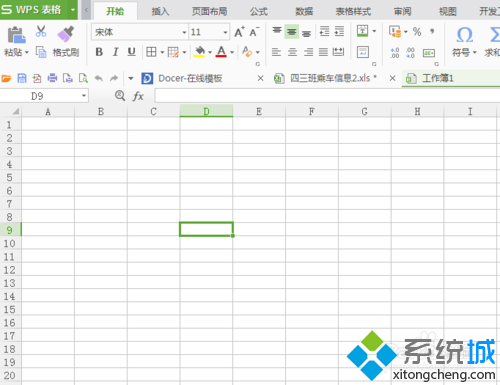This screenshot has width=500, height=385.
Task: Open the font size 11 dropdown
Action: pos(225,32)
